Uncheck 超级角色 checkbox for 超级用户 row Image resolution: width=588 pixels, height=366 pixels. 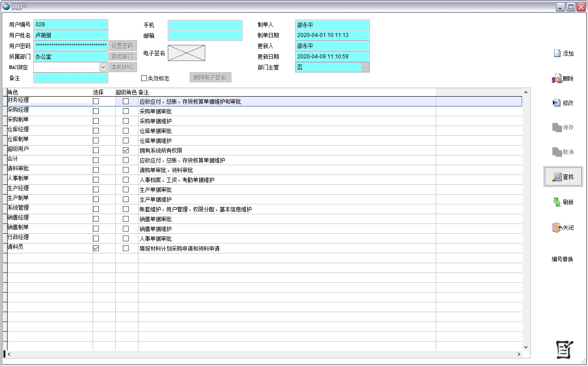coord(126,150)
